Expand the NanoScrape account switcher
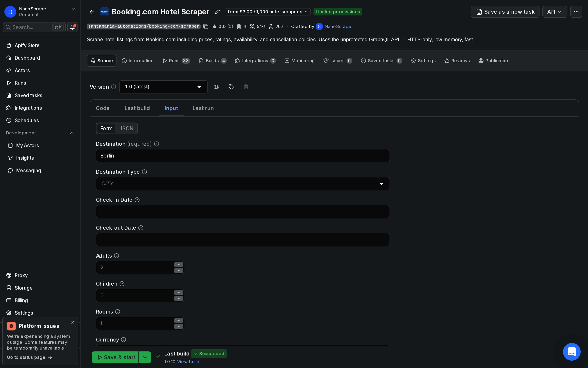Screen dimensions: 588x368 (73, 9)
